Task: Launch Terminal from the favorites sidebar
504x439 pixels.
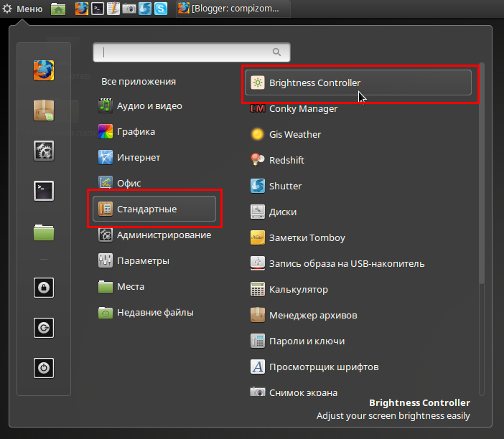Action: pos(44,191)
